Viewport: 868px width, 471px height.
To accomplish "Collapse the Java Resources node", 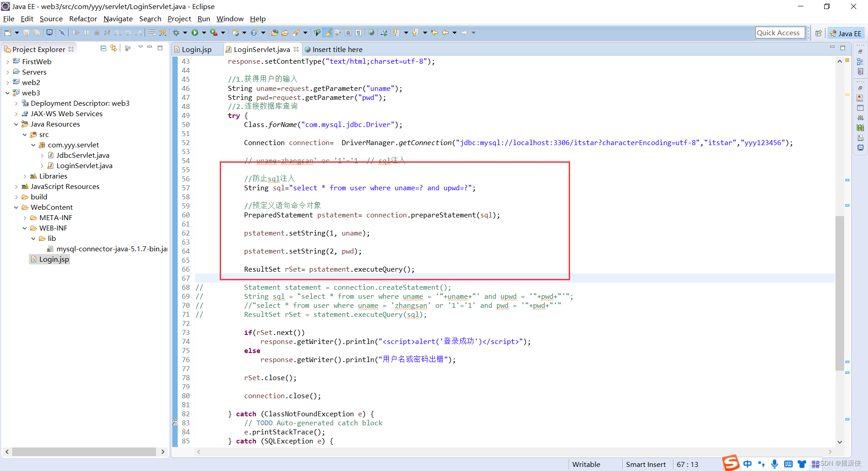I will tap(16, 124).
